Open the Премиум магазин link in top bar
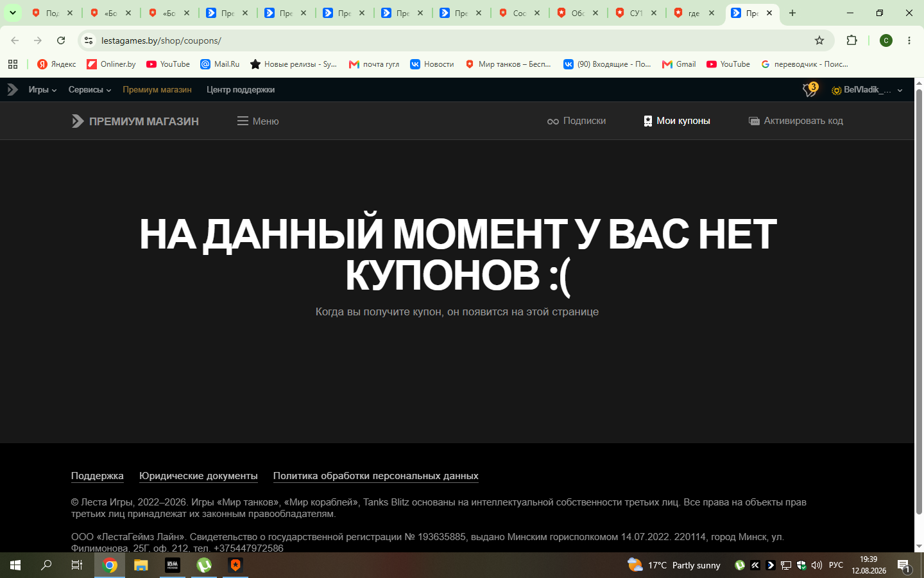This screenshot has height=578, width=924. pyautogui.click(x=157, y=90)
